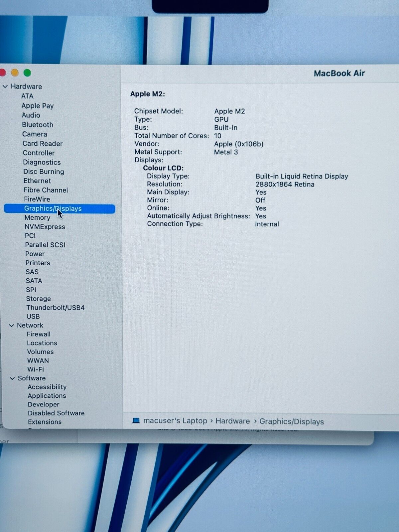Select USB in the Hardware list

click(x=33, y=317)
